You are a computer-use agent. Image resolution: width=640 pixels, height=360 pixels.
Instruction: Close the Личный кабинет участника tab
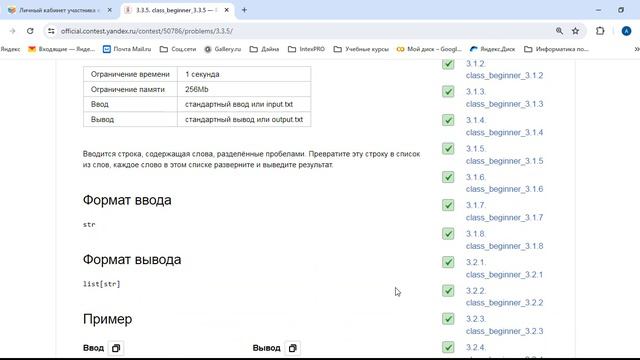[109, 10]
